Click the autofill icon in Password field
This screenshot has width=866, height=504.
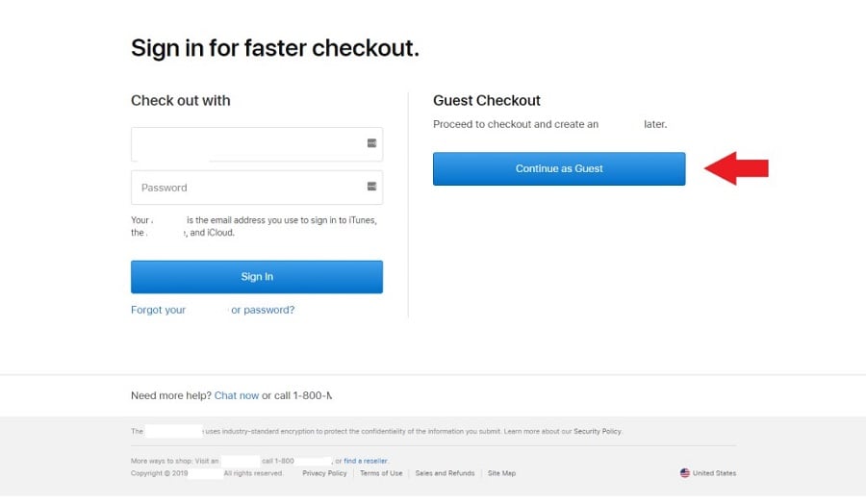point(371,187)
